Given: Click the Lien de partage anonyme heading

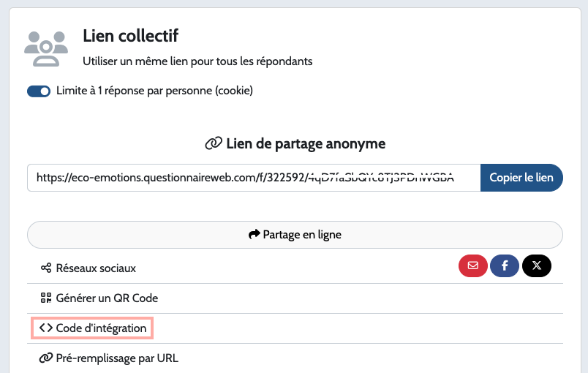Looking at the screenshot, I should 306,143.
